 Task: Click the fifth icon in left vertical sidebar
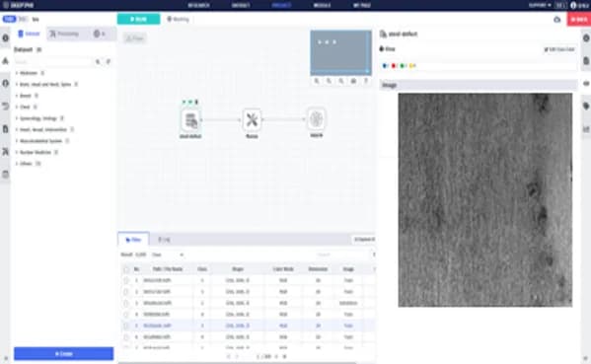5,129
